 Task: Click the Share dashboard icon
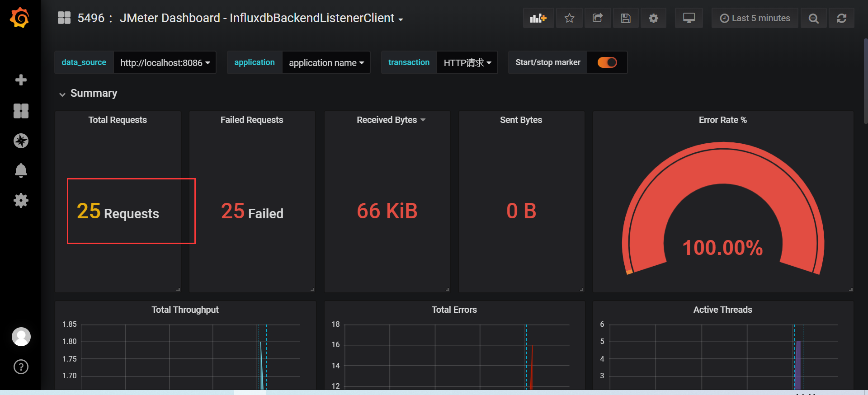click(x=598, y=18)
